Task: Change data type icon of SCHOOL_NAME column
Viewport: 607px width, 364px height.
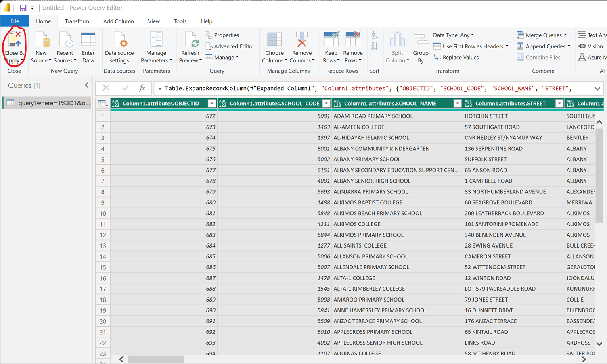Action: coord(337,104)
